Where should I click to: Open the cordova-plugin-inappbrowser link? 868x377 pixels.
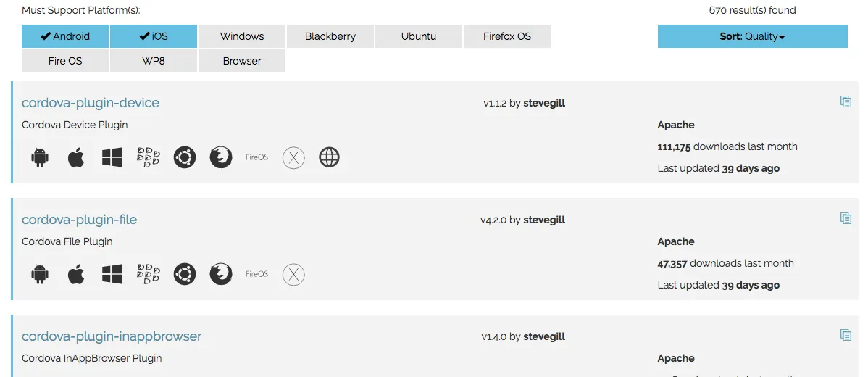[112, 336]
